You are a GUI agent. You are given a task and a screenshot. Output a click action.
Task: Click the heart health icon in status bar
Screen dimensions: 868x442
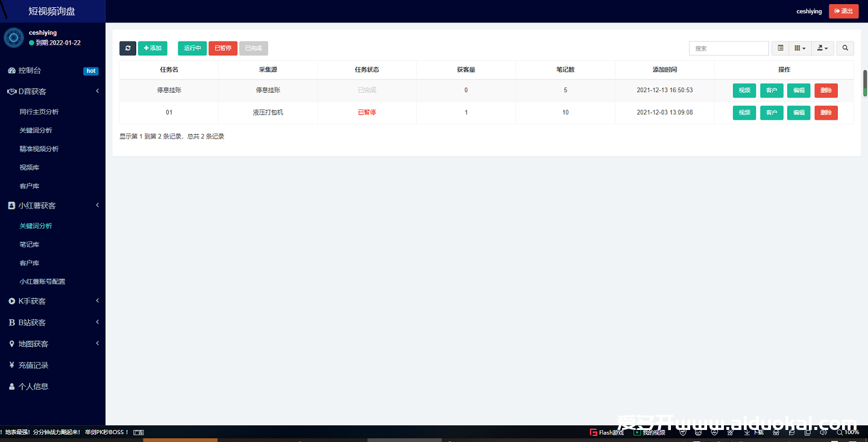(x=714, y=432)
